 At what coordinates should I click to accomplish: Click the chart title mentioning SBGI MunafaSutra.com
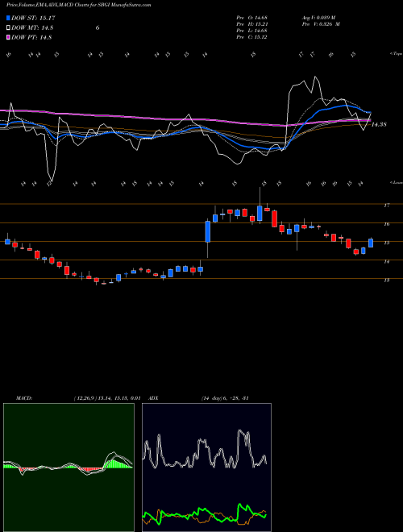click(x=79, y=5)
